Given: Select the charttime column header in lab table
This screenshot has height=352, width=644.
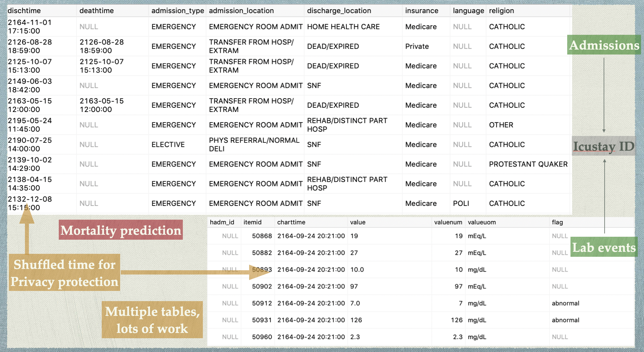Looking at the screenshot, I should pyautogui.click(x=291, y=222).
